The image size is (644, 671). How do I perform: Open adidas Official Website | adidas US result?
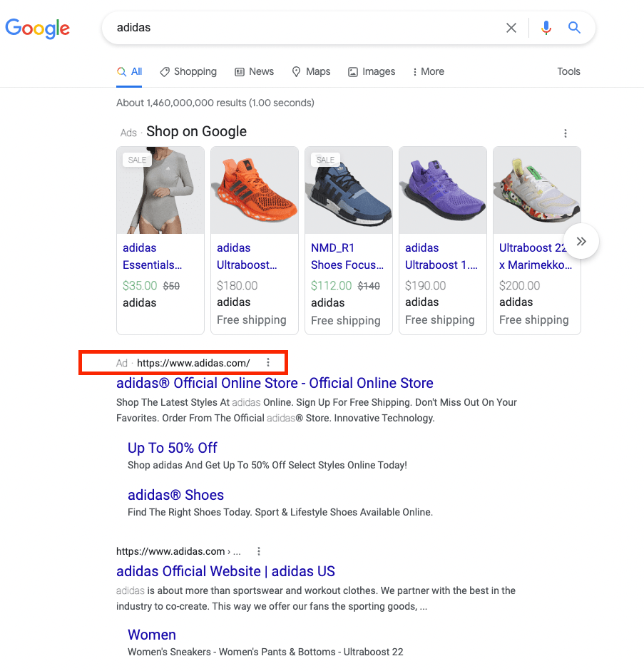[225, 571]
